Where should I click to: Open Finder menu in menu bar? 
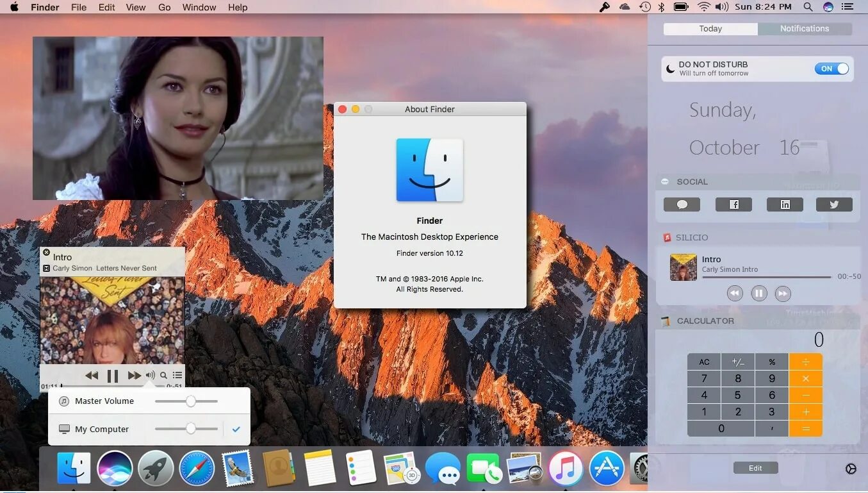45,7
